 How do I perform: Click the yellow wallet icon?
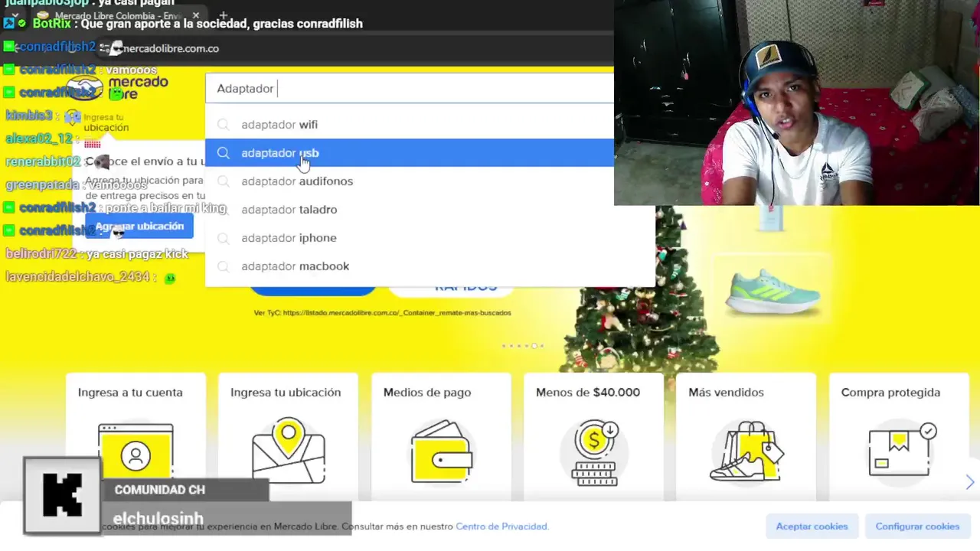coord(442,452)
